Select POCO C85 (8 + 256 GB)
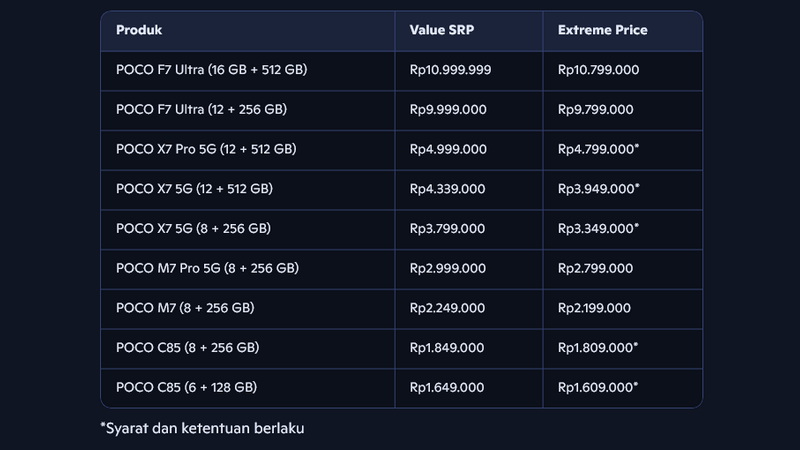This screenshot has height=450, width=800. [188, 347]
